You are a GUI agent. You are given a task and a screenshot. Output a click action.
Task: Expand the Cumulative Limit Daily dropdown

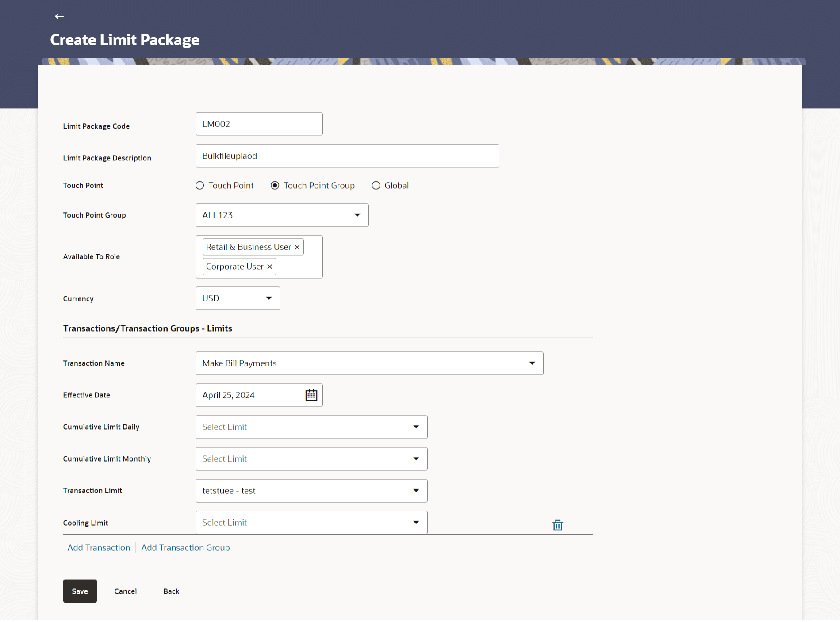[x=311, y=427]
